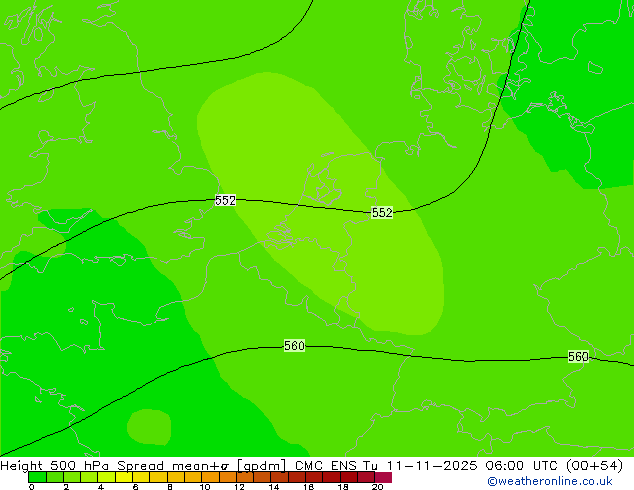This screenshot has height=490, width=634.
Task: Click the legend scale number 14
Action: tap(274, 487)
